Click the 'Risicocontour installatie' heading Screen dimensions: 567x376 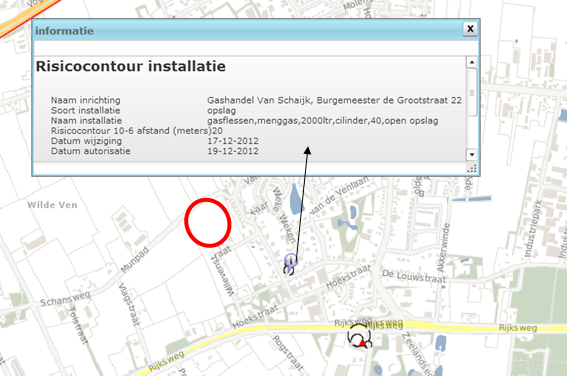131,67
